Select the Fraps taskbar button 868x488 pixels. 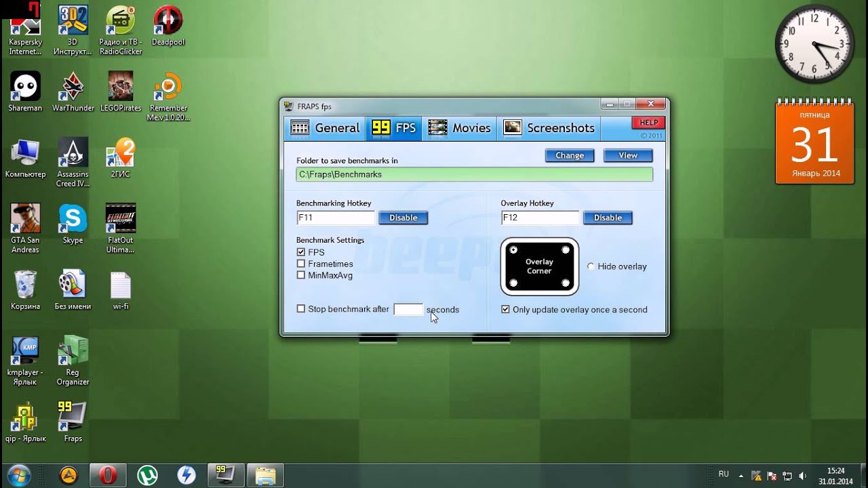(226, 475)
